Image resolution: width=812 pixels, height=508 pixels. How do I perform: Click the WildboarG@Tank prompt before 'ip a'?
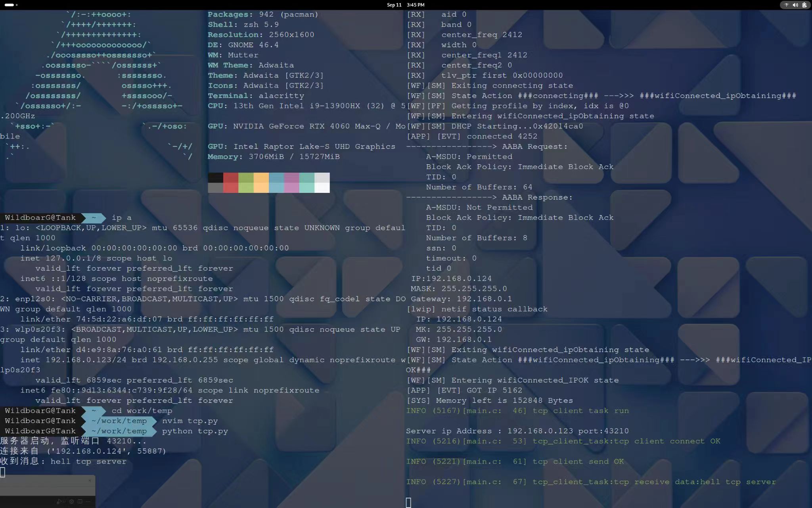40,217
